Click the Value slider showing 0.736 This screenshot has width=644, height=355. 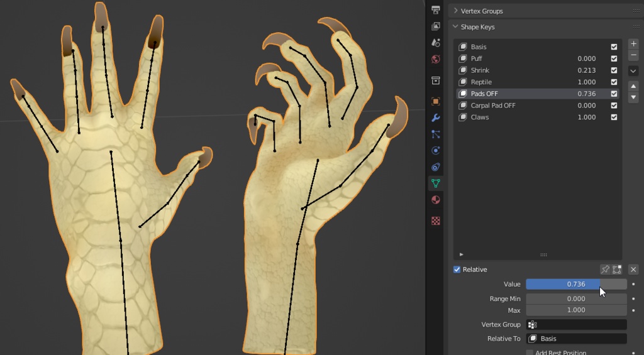pos(576,284)
